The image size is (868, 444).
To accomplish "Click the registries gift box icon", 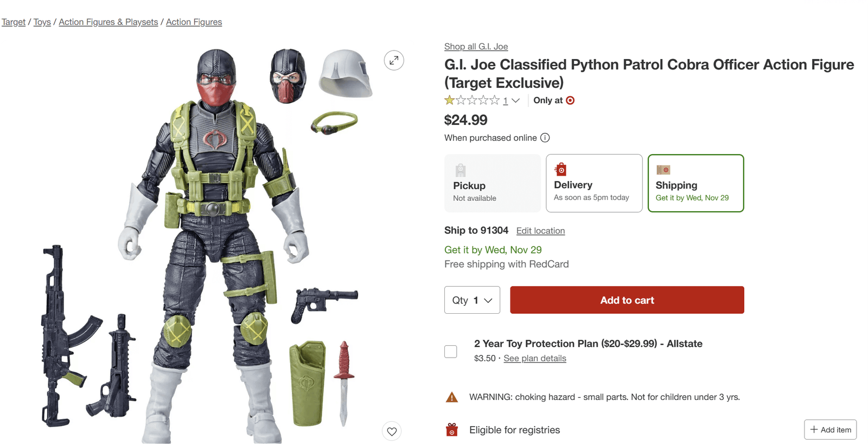I will [x=451, y=429].
